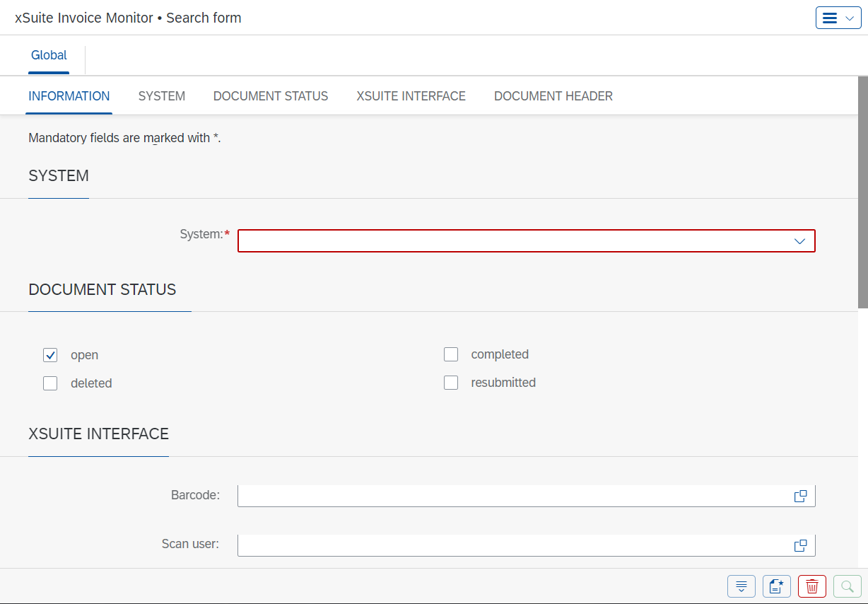This screenshot has width=868, height=604.
Task: Select the XSUITE INTERFACE tab
Action: coord(411,95)
